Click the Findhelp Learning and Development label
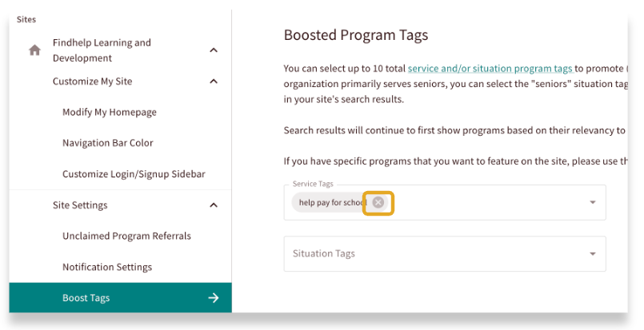Viewport: 644px width, 330px height. [x=102, y=50]
